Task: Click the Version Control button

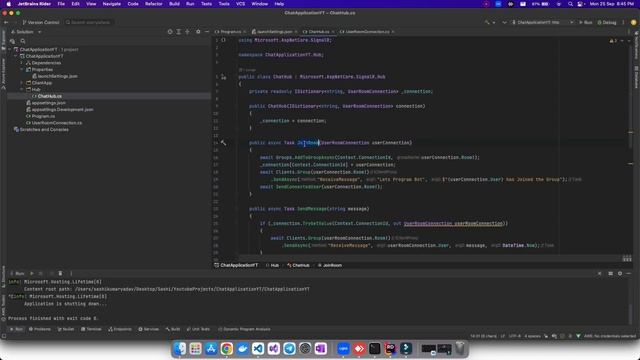Action: click(41, 22)
